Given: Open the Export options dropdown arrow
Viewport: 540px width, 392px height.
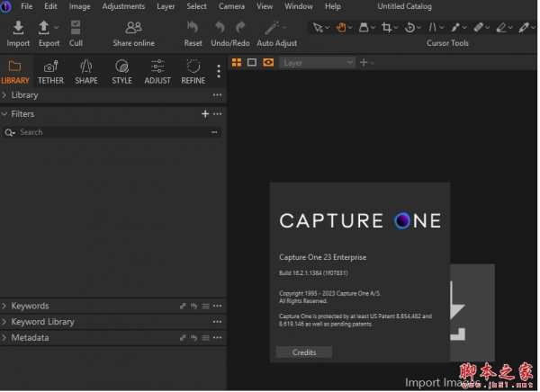Looking at the screenshot, I should point(56,28).
